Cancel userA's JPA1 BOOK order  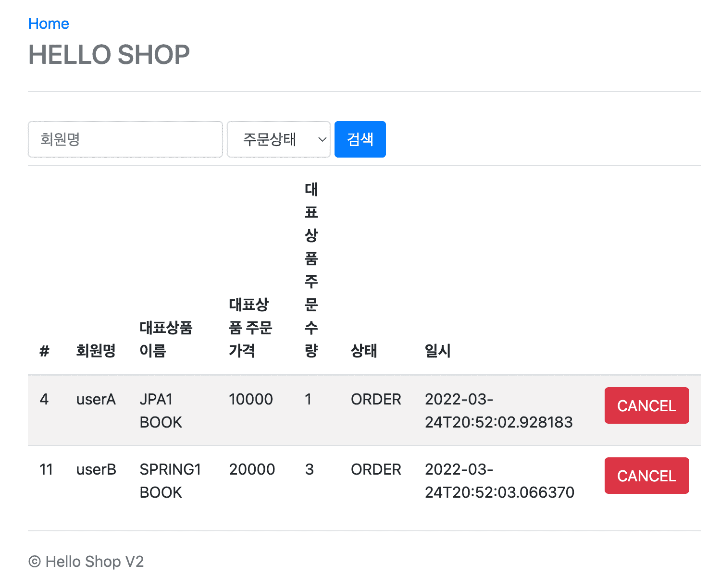click(x=646, y=405)
